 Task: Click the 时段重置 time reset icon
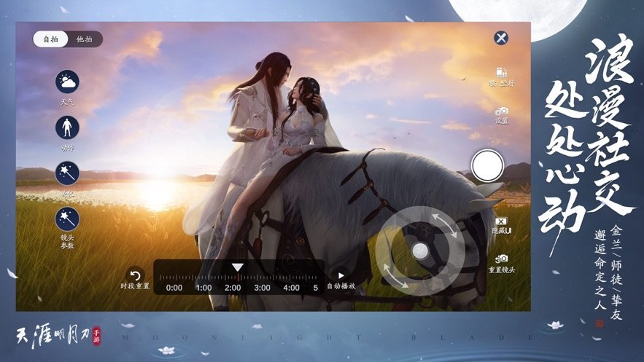click(136, 275)
